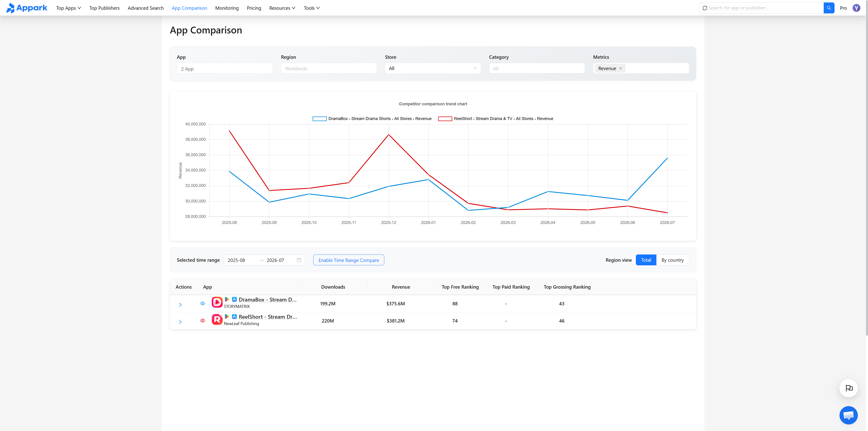Click the DramaBox app icon thumbnail
This screenshot has height=431, width=868.
(217, 302)
